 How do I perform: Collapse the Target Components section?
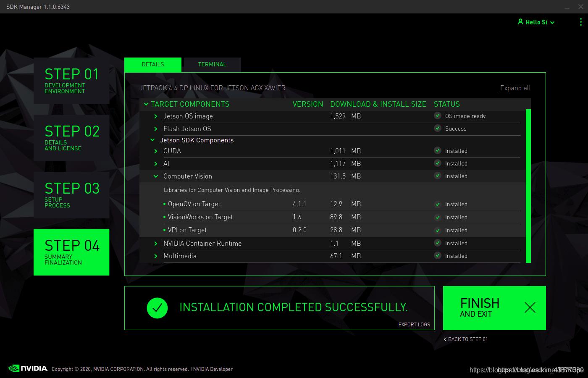click(x=146, y=104)
